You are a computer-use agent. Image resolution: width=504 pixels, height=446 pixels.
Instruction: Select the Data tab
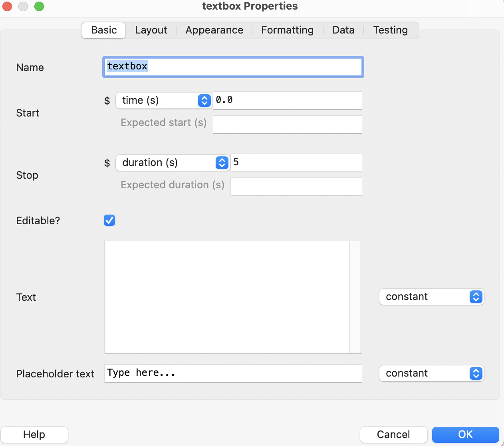click(343, 30)
